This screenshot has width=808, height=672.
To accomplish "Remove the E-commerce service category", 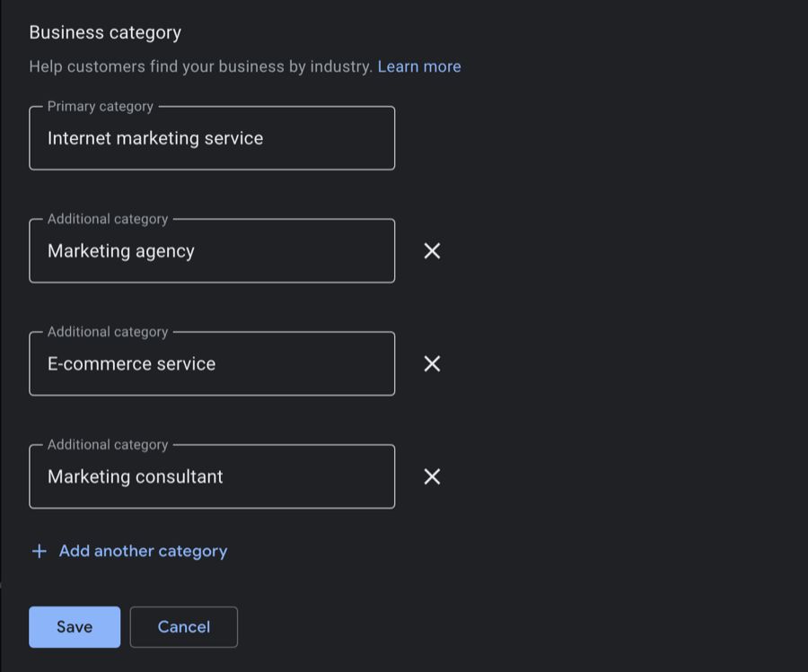I will click(432, 363).
